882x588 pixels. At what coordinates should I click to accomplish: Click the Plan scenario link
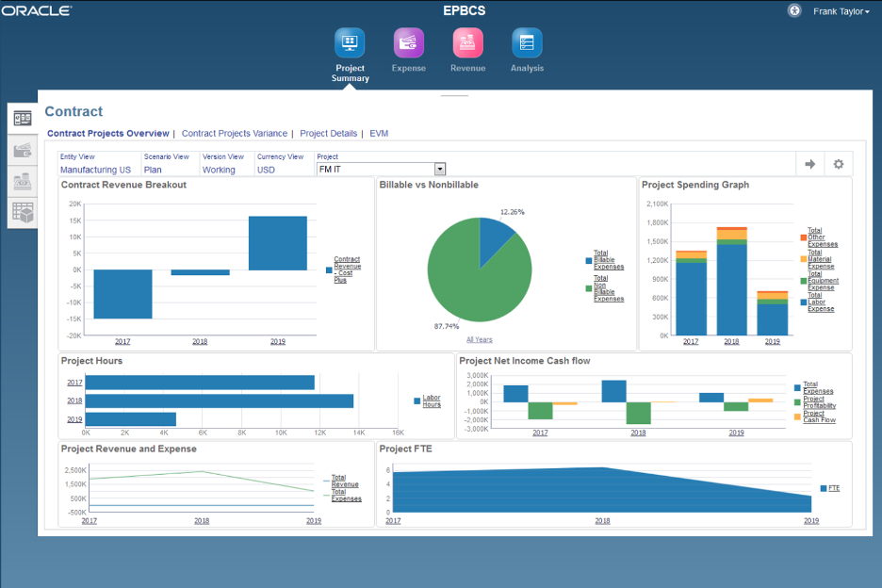(x=153, y=170)
